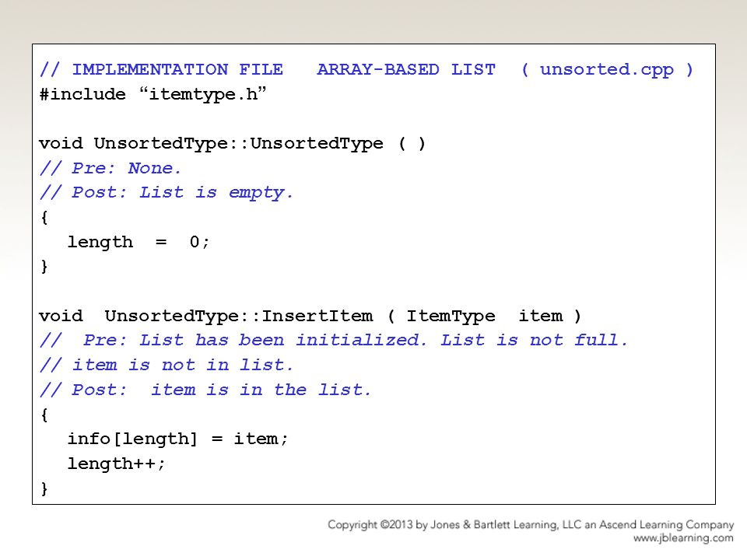The width and height of the screenshot is (747, 560).
Task: Click the statement "length++;"
Action: click(x=116, y=464)
